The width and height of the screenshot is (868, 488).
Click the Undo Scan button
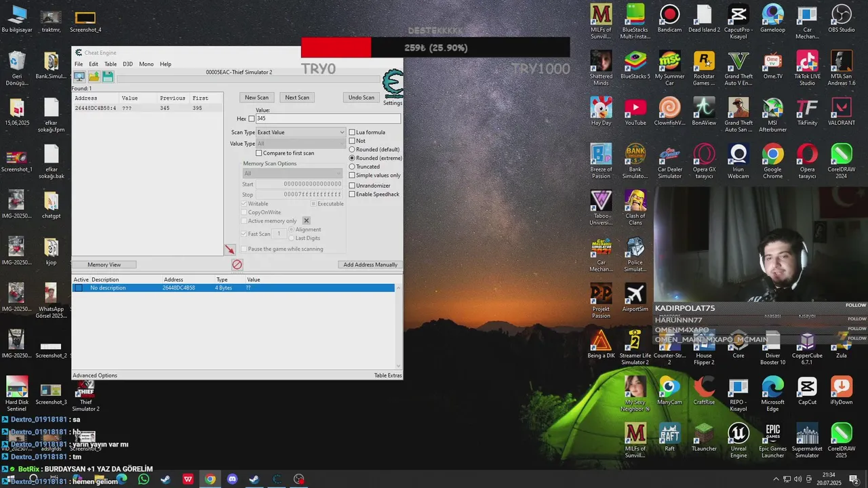[361, 98]
